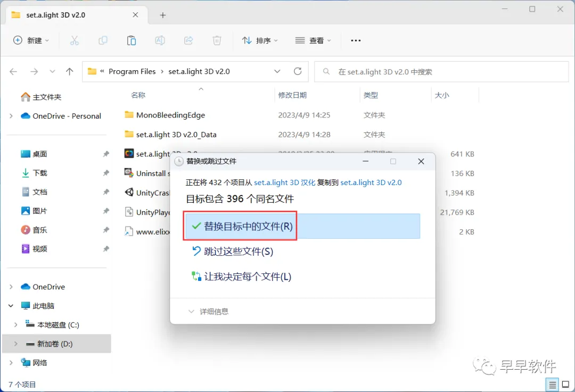Click Program Files in the breadcrumb path
The height and width of the screenshot is (392, 575).
coord(132,71)
